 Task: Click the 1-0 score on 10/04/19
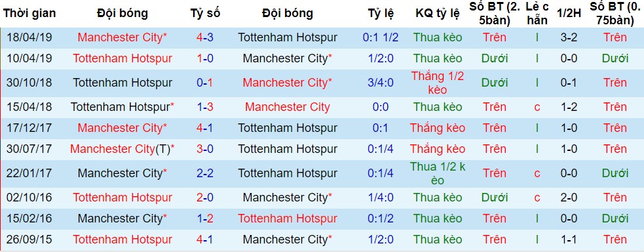pos(205,58)
